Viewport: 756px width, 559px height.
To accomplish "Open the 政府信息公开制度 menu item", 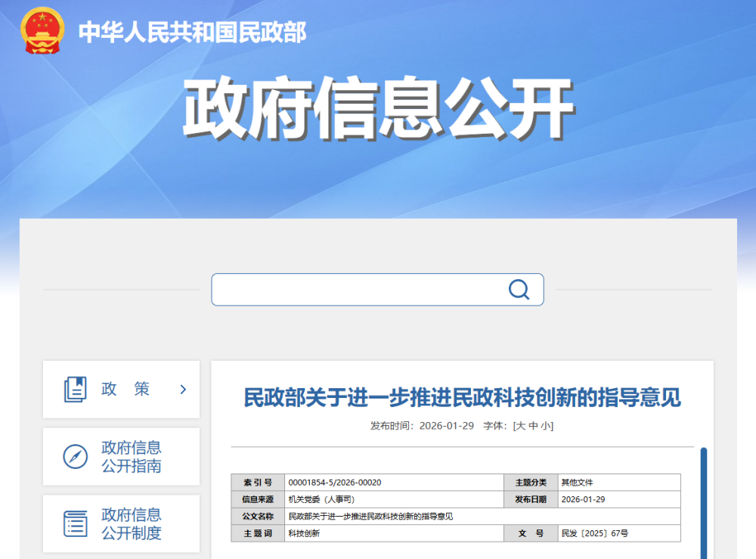I will pyautogui.click(x=132, y=523).
